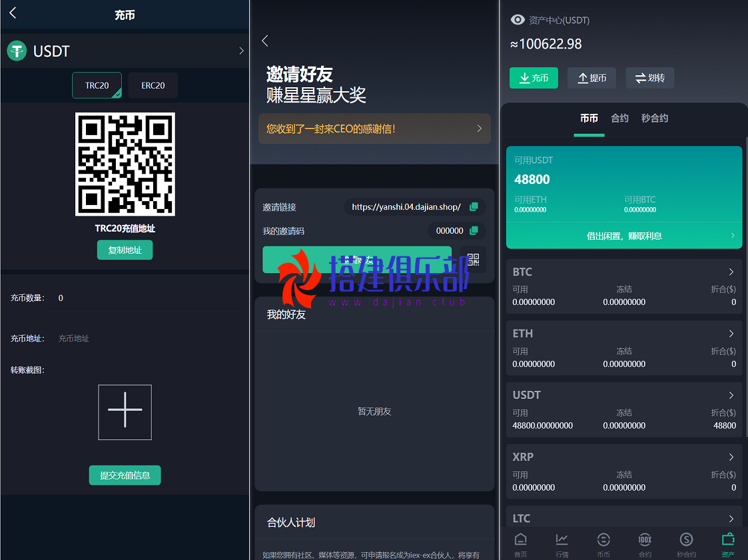Select the TRC20 network option
This screenshot has width=748, height=560.
[97, 85]
